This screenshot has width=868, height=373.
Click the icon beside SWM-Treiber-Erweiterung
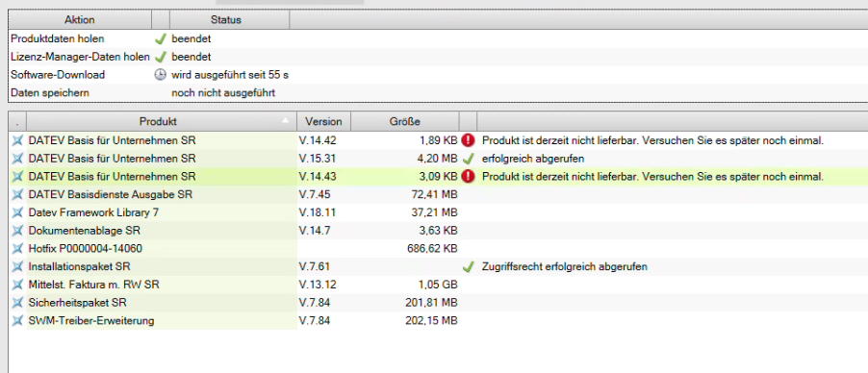pyautogui.click(x=17, y=320)
